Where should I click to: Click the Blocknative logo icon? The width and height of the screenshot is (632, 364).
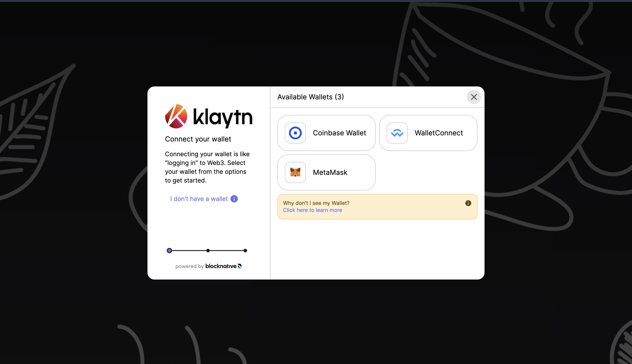[x=239, y=266]
